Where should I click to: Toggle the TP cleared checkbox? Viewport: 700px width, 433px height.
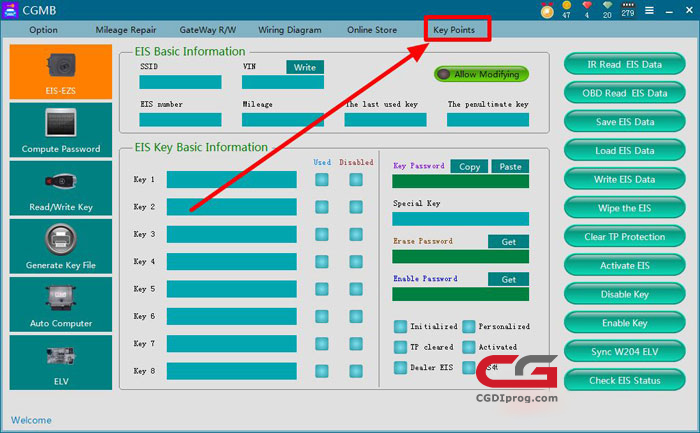(400, 347)
